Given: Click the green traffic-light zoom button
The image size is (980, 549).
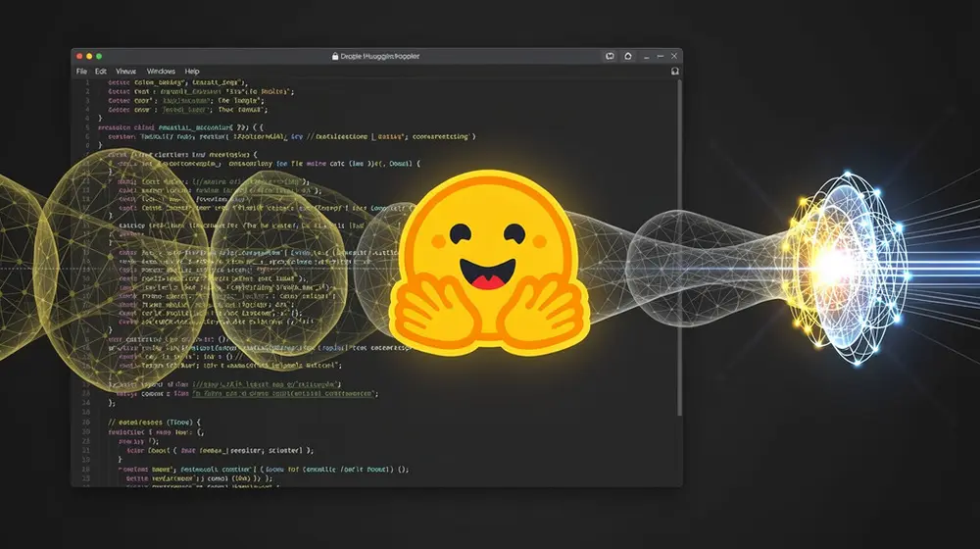Looking at the screenshot, I should pos(99,56).
